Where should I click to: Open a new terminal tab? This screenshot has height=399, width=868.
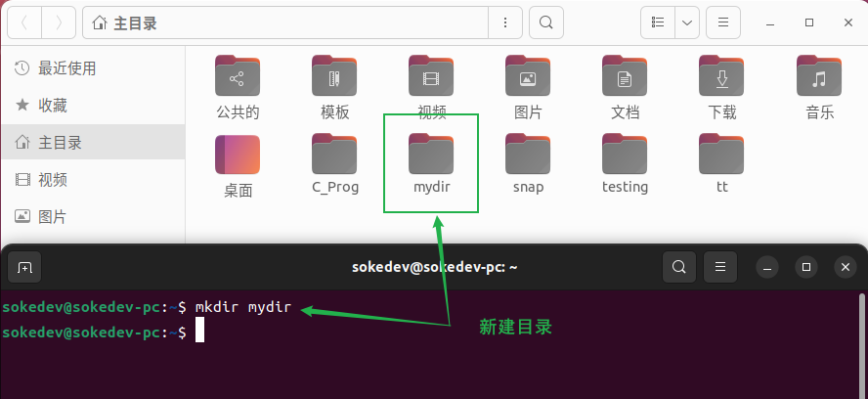pyautogui.click(x=24, y=268)
